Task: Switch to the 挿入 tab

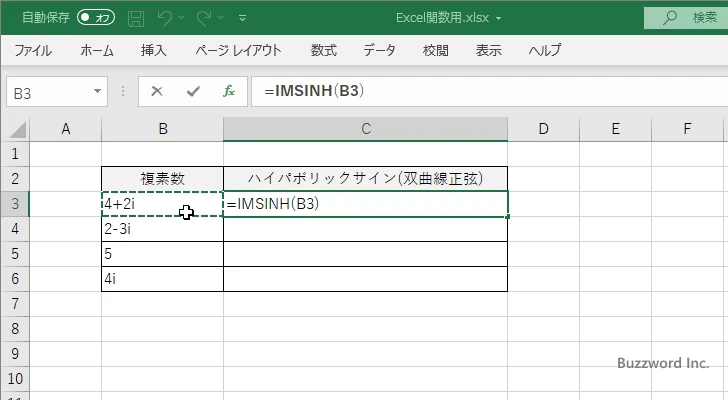Action: click(154, 50)
